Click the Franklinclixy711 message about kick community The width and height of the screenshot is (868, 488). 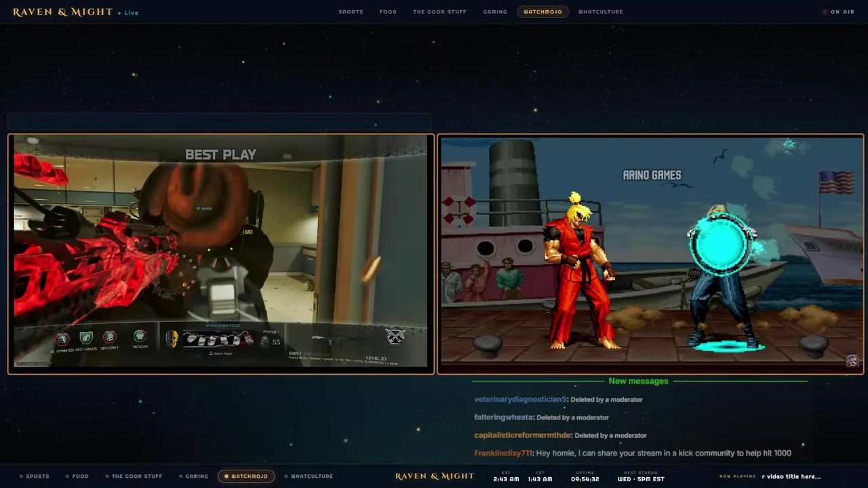[x=664, y=453]
